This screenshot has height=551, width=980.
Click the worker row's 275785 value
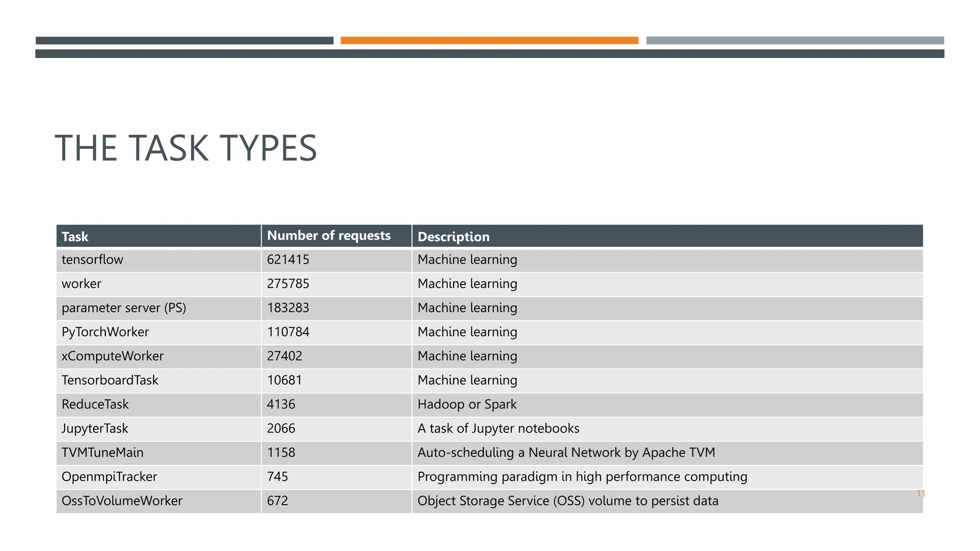point(288,284)
